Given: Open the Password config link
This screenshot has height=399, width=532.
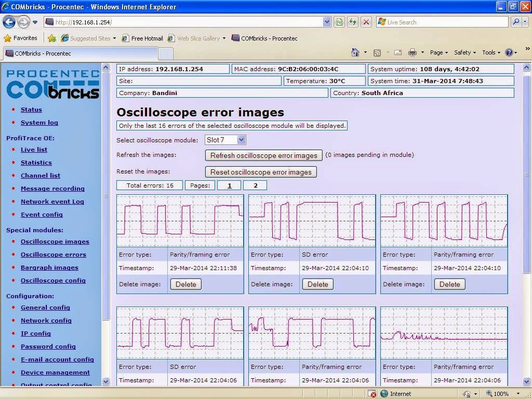Looking at the screenshot, I should pyautogui.click(x=48, y=347).
